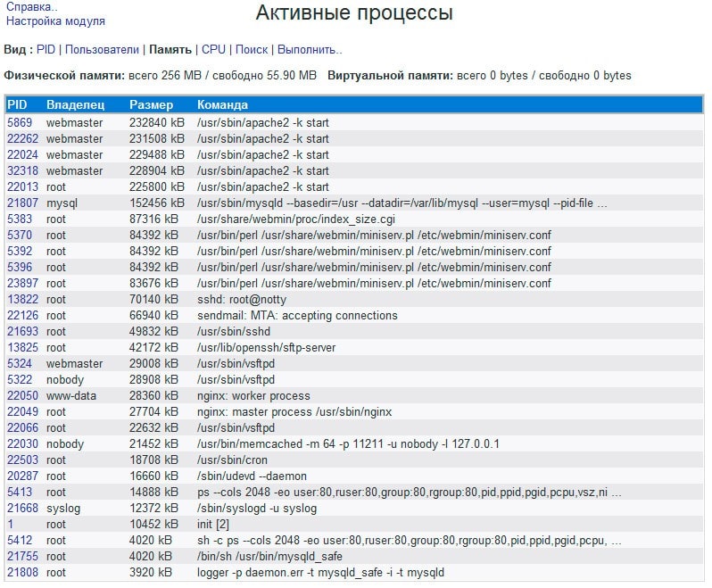Select size value 10452 kB
Screen dimensions: 712x588
(x=154, y=524)
